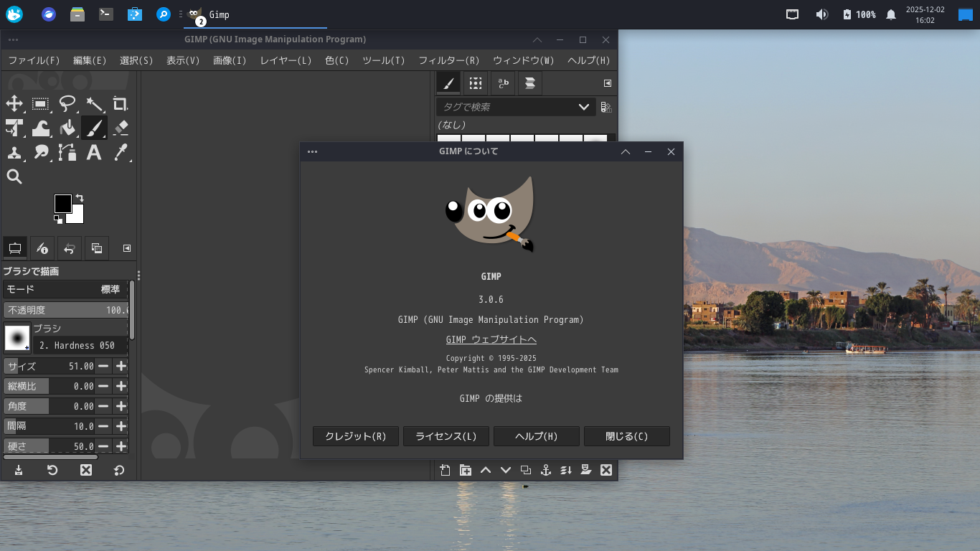Open the レイヤー menu
This screenshot has width=980, height=551.
click(x=285, y=60)
